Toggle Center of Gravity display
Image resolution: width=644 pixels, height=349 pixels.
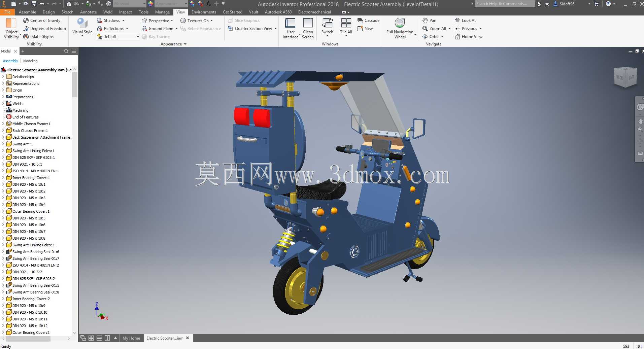click(x=42, y=21)
